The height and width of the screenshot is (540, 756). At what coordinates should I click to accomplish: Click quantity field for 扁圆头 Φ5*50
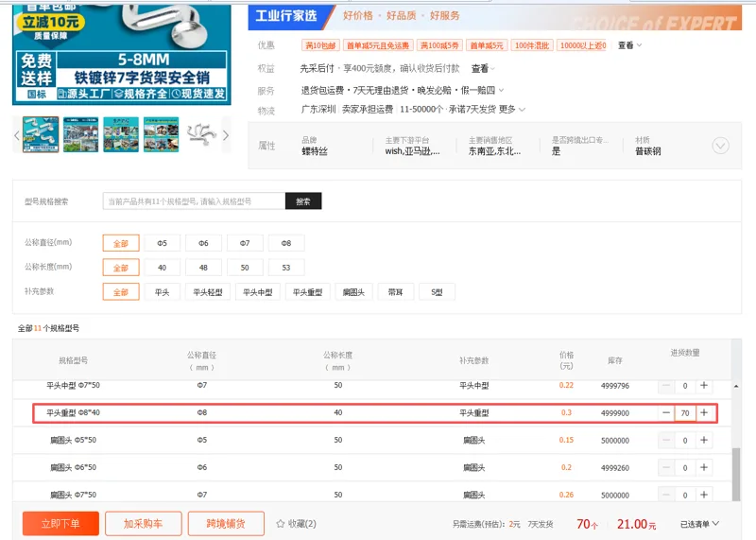click(x=685, y=440)
